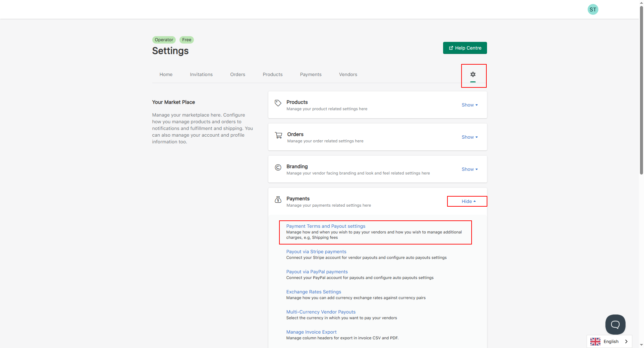Screen dimensions: 644x348
Task: Switch to the Orders tab
Action: click(237, 74)
